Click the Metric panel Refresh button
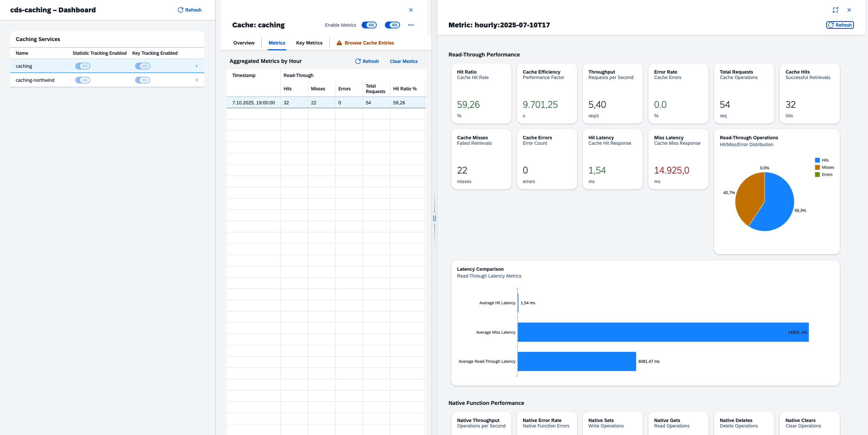This screenshot has height=435, width=868. point(840,25)
